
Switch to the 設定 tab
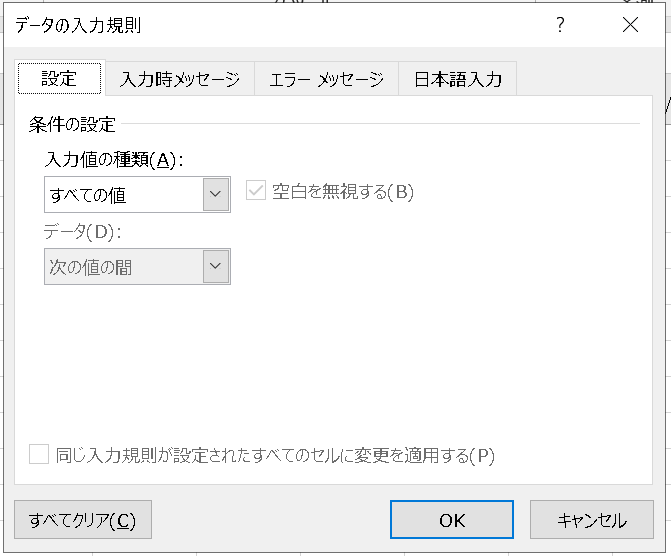(x=59, y=78)
